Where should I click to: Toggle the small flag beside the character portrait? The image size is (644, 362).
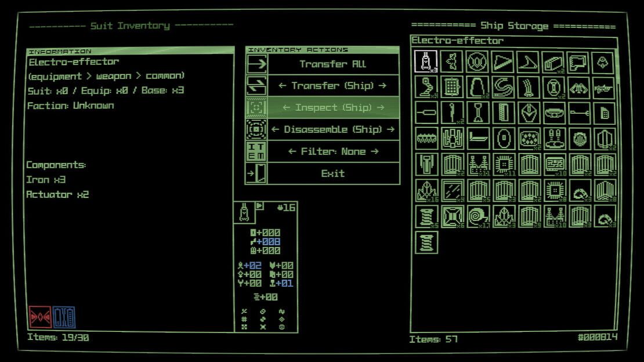pyautogui.click(x=259, y=206)
